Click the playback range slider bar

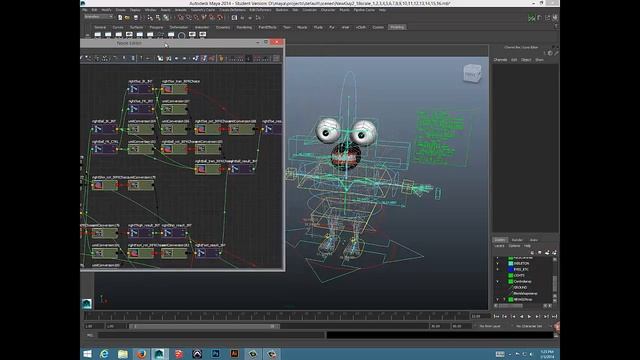tap(204, 326)
